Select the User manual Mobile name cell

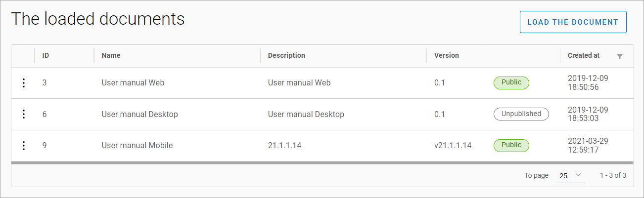(x=137, y=146)
